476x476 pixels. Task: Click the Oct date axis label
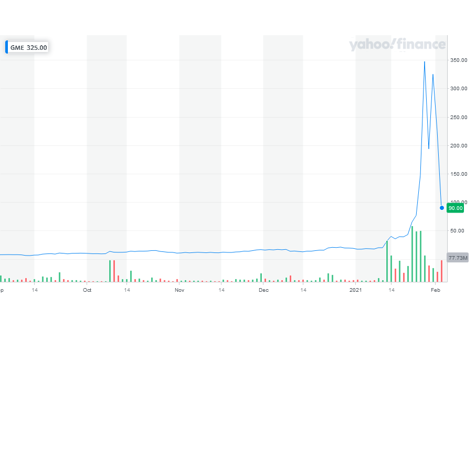point(87,290)
